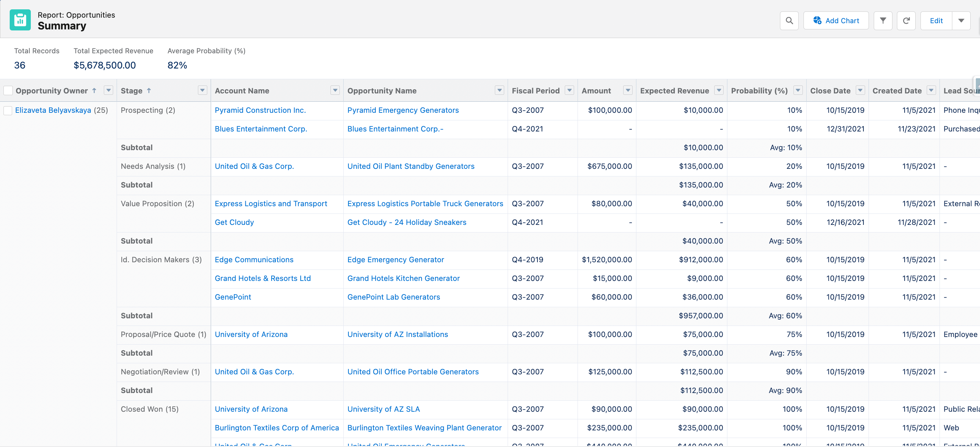This screenshot has height=447, width=980.
Task: Sort by the Opportunity Owner ascending arrow
Action: [94, 91]
